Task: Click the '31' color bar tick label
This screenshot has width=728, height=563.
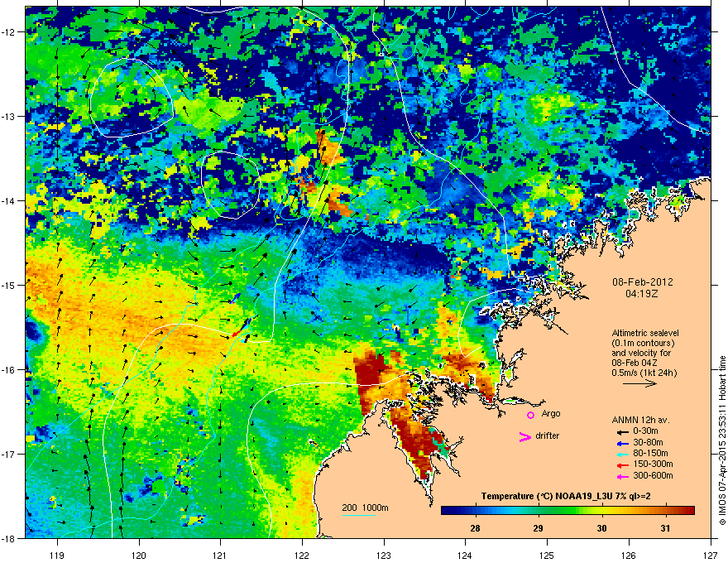Action: tap(665, 528)
